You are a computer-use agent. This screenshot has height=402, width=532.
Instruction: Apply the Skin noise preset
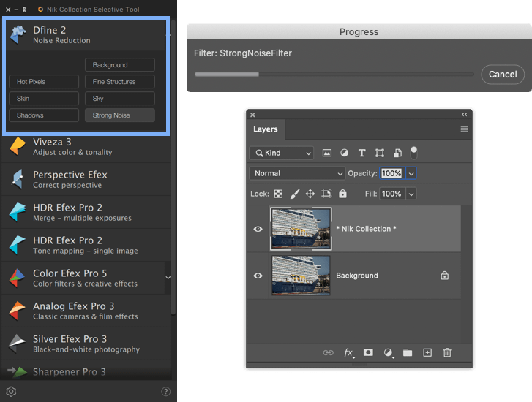point(44,98)
